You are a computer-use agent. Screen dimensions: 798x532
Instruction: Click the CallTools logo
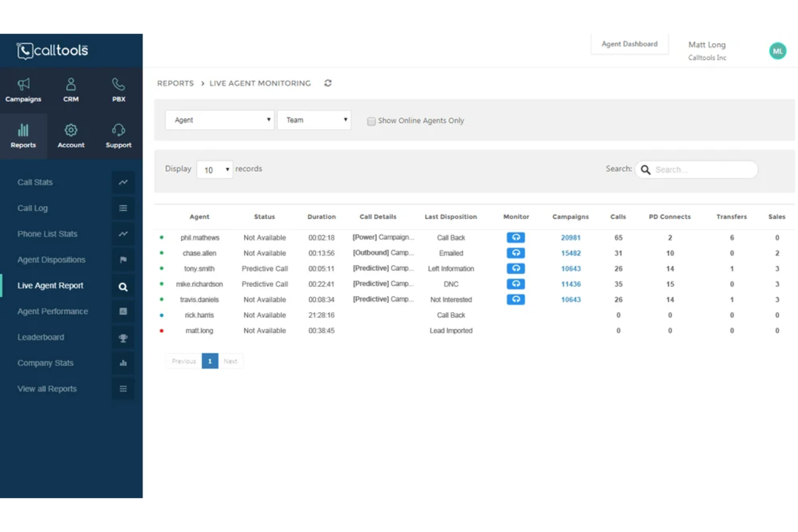52,51
